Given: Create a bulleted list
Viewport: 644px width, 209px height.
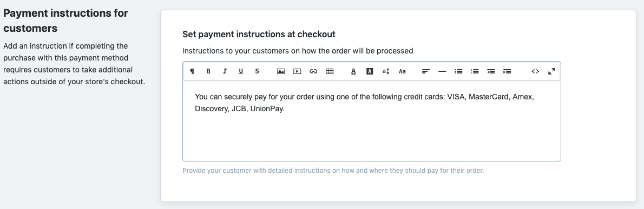Looking at the screenshot, I should click(458, 71).
